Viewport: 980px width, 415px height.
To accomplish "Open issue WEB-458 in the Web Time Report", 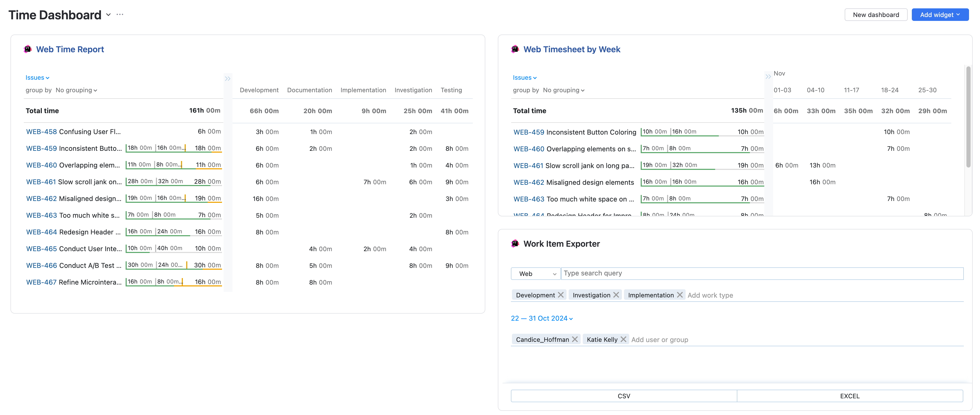I will (x=42, y=132).
